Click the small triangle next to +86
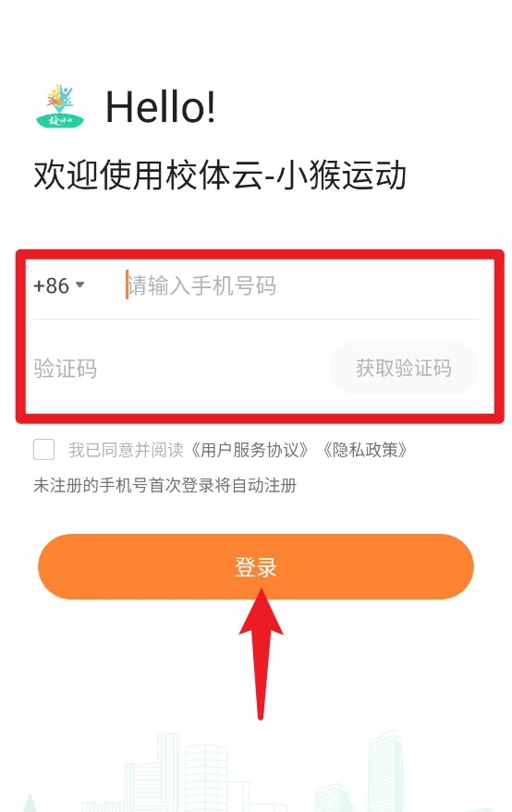The image size is (512, 812). 79,285
